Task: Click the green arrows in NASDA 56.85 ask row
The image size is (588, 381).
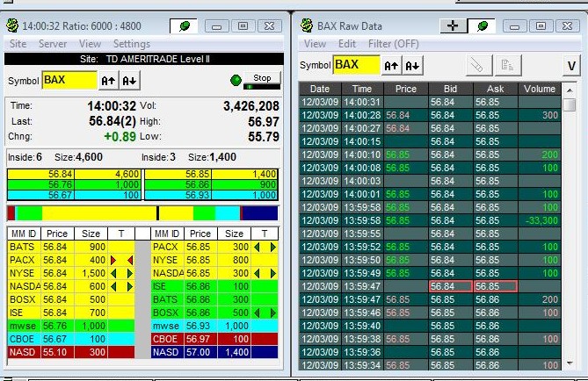Action: [265, 274]
